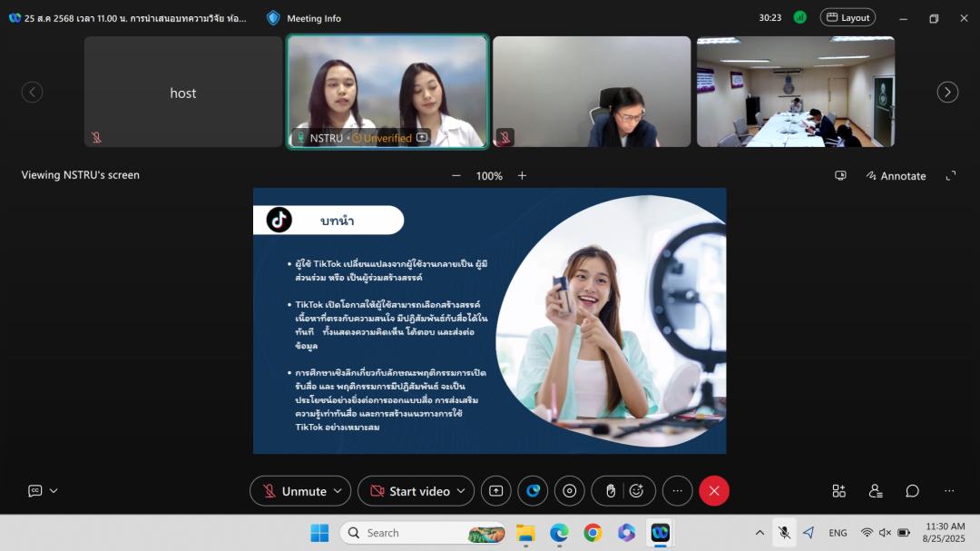Click the Record meeting icon

point(569,491)
